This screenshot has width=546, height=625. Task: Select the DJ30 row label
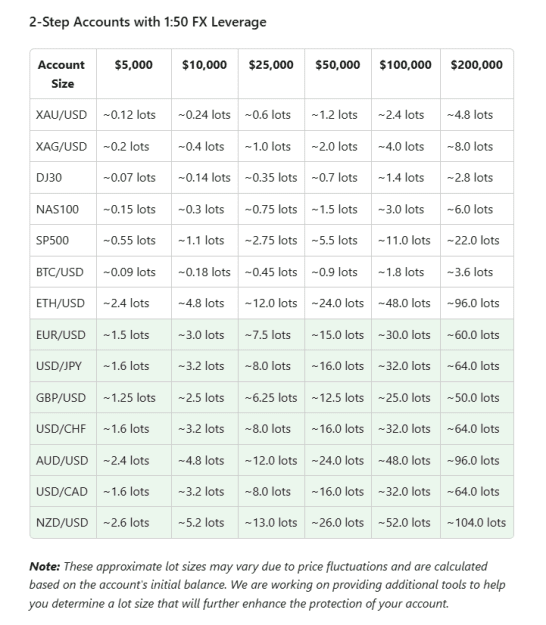click(x=49, y=178)
